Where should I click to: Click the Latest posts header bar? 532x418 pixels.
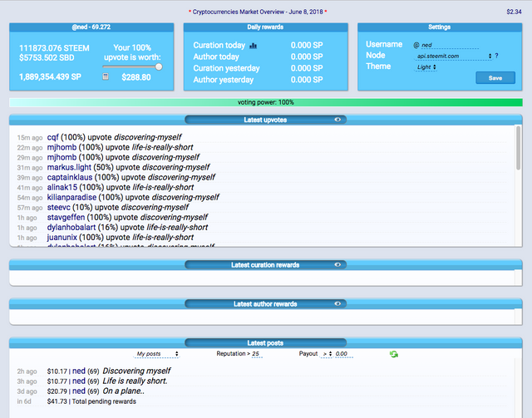point(265,343)
